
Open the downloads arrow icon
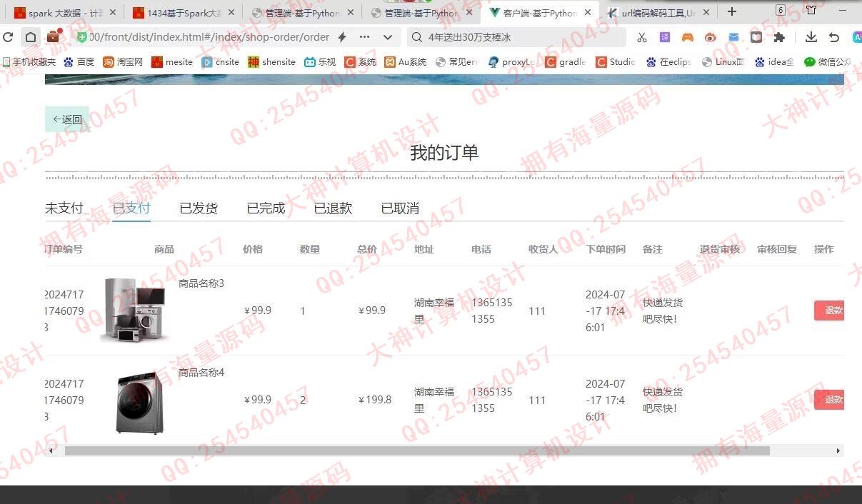point(811,37)
